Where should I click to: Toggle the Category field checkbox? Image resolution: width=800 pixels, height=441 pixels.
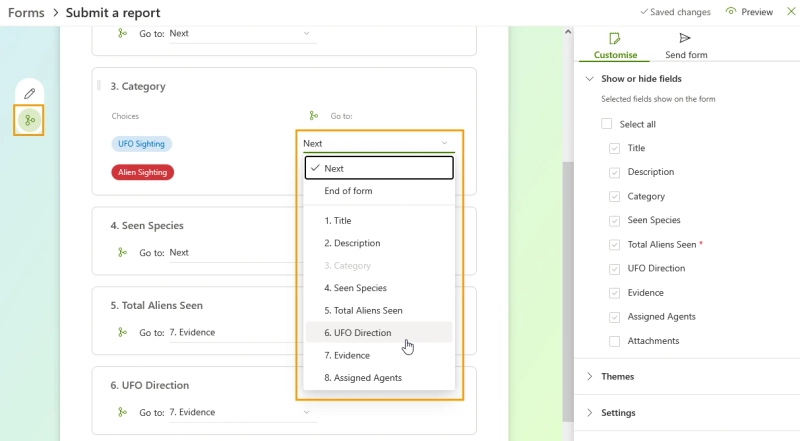click(x=614, y=197)
